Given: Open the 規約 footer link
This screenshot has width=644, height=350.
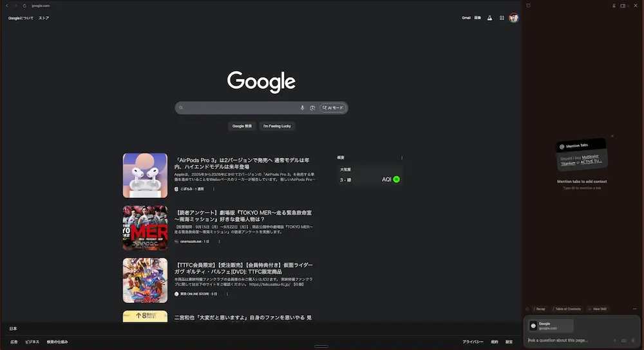Looking at the screenshot, I should coord(495,342).
